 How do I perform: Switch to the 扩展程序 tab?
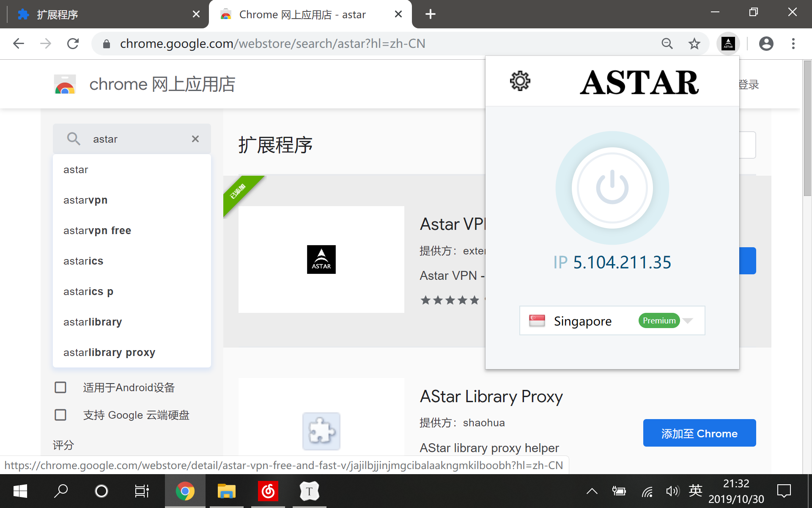click(x=106, y=14)
